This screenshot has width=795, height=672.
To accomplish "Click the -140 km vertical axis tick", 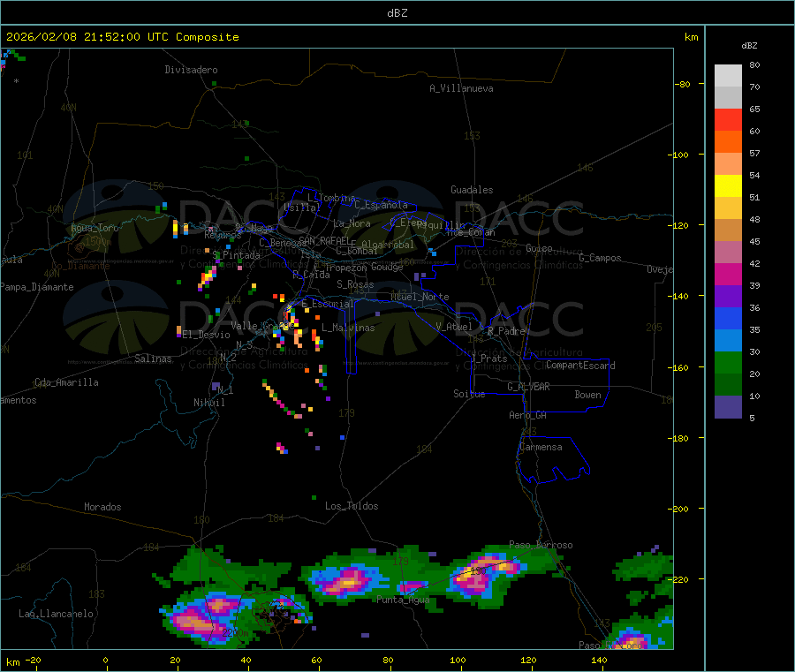I will 678,296.
